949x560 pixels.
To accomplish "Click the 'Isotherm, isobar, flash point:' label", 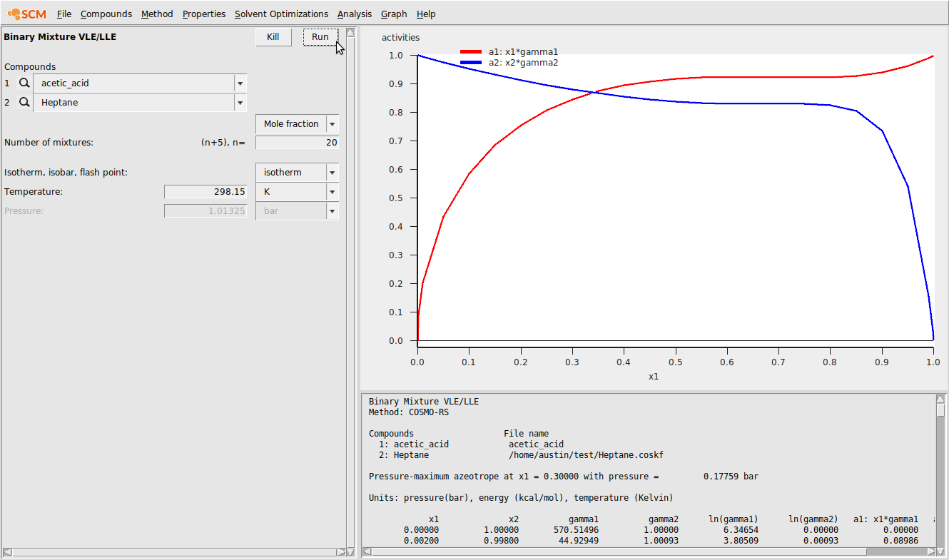I will pyautogui.click(x=66, y=173).
